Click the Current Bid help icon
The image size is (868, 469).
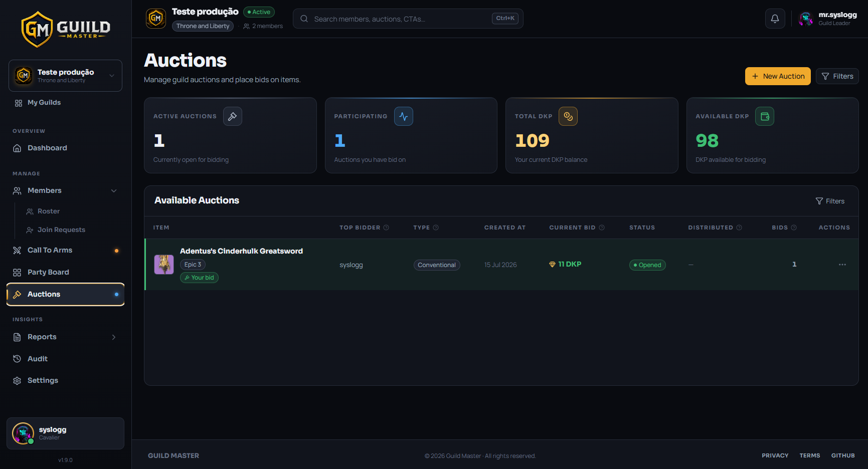click(602, 227)
